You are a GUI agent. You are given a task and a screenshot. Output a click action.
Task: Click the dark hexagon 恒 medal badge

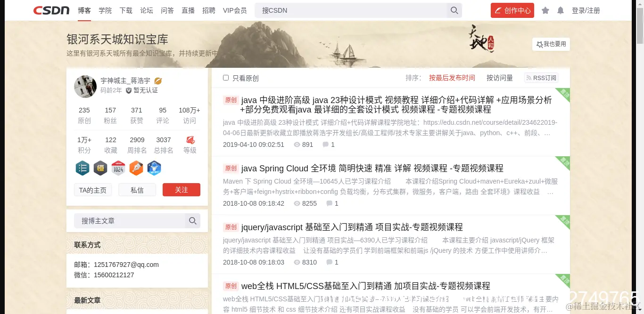[x=100, y=168]
